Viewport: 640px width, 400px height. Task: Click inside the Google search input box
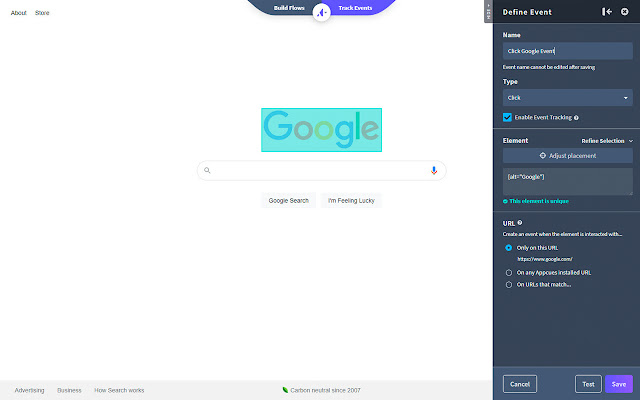tap(321, 170)
